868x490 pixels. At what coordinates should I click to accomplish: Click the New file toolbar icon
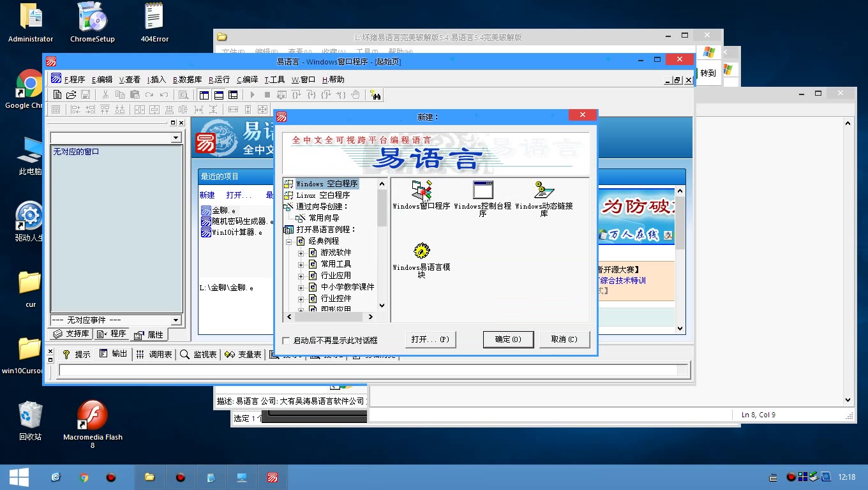(57, 95)
